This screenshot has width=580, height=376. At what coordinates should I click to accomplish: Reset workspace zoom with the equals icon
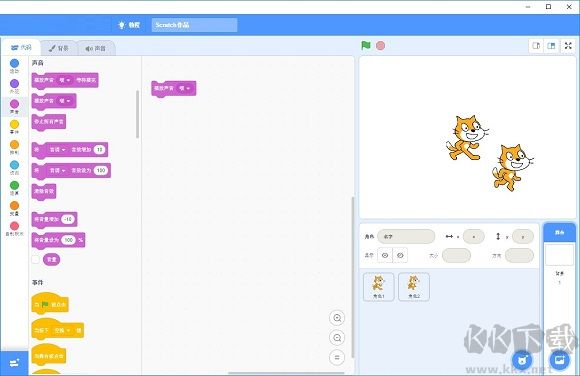click(337, 357)
